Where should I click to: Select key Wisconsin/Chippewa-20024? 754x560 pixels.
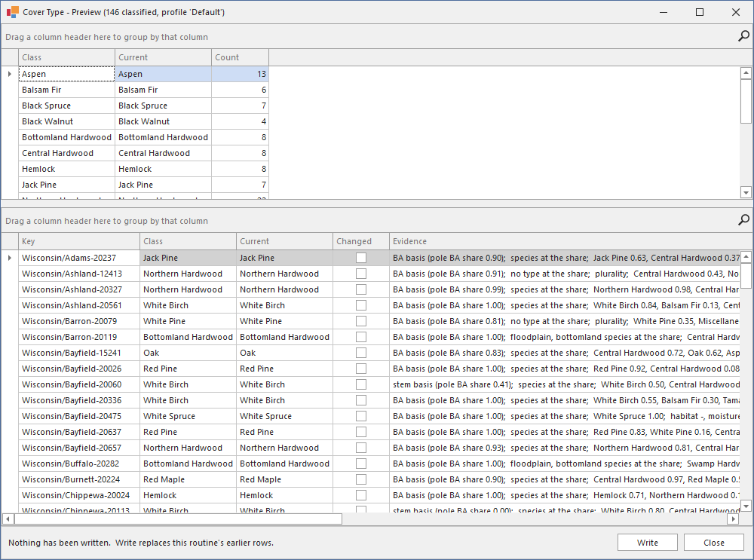point(79,496)
